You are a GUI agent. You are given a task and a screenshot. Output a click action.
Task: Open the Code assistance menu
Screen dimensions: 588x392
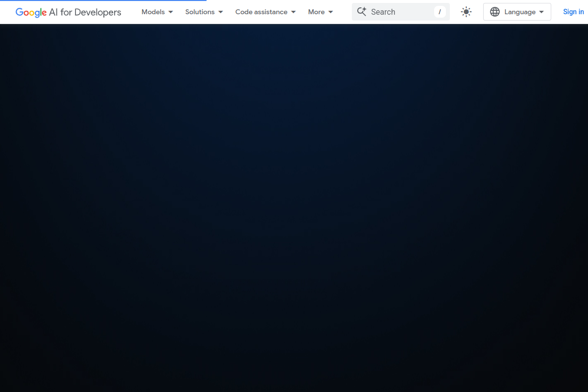(x=261, y=12)
